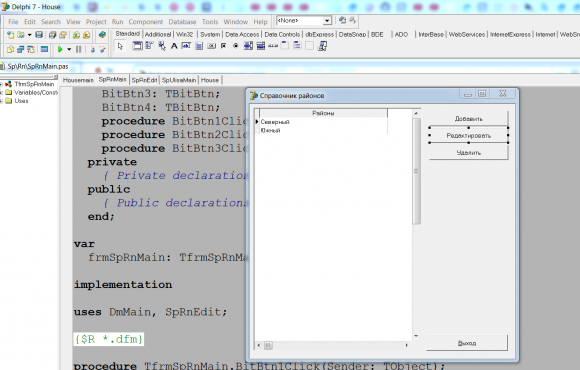Click the Добавить button
580x370 pixels.
click(x=468, y=118)
